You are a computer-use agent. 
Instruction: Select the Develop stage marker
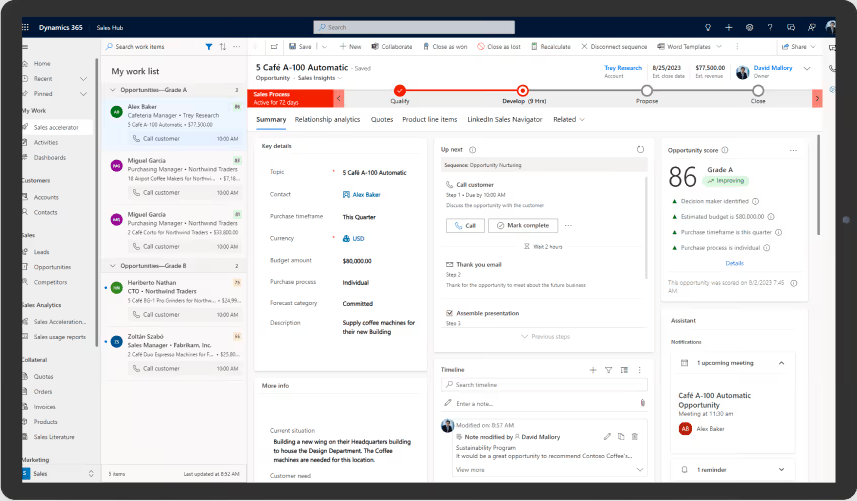[x=523, y=91]
